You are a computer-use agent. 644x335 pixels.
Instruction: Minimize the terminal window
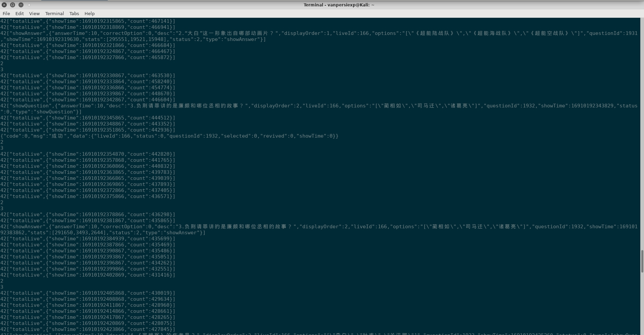(x=21, y=5)
